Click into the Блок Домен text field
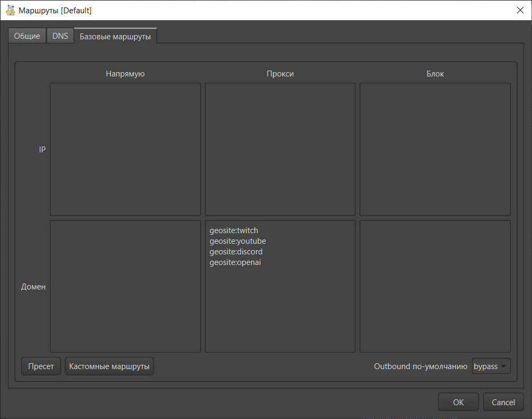The width and height of the screenshot is (532, 419). pyautogui.click(x=435, y=286)
